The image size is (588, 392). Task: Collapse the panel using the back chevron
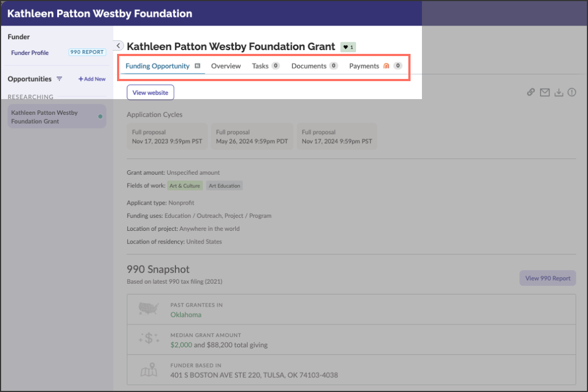(x=118, y=46)
